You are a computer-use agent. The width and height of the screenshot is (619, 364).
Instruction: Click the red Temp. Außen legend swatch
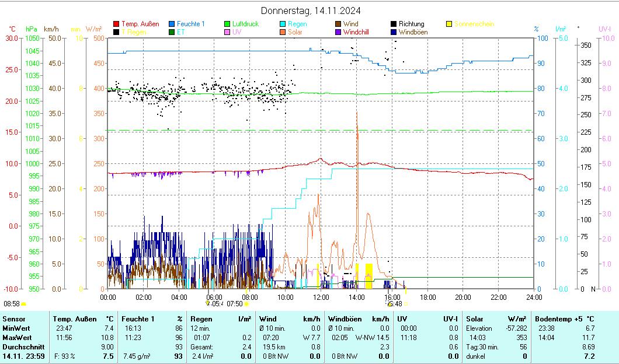(116, 24)
